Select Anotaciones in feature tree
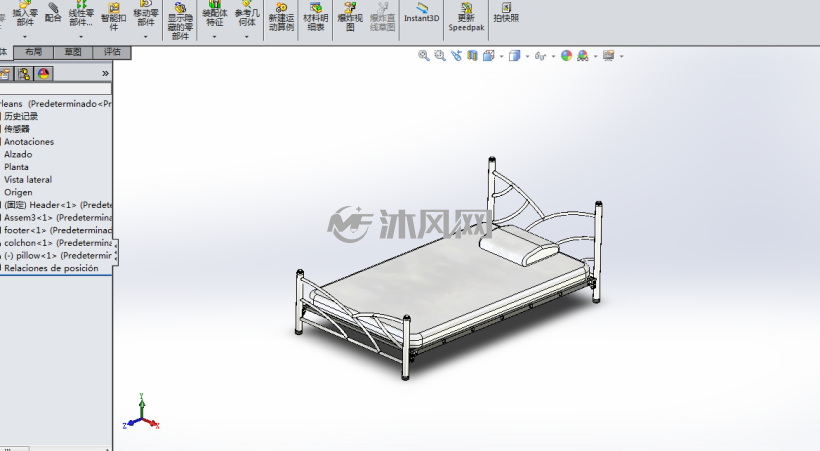The image size is (820, 451). 29,142
